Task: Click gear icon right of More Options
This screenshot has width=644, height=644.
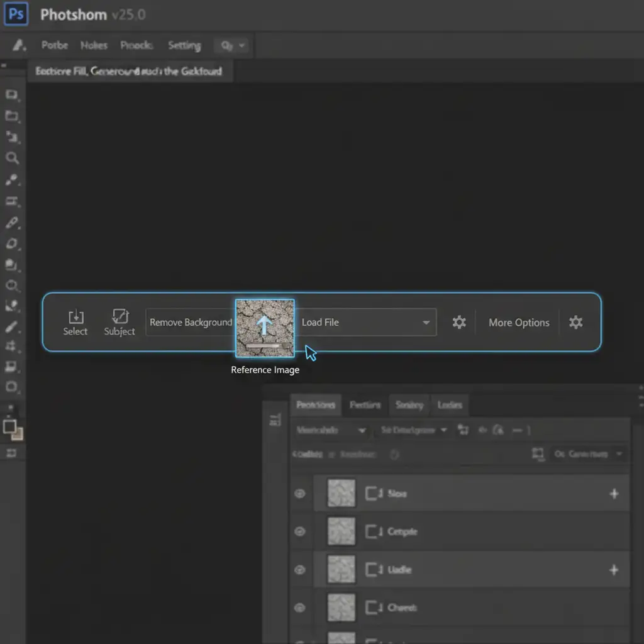Action: coord(575,323)
